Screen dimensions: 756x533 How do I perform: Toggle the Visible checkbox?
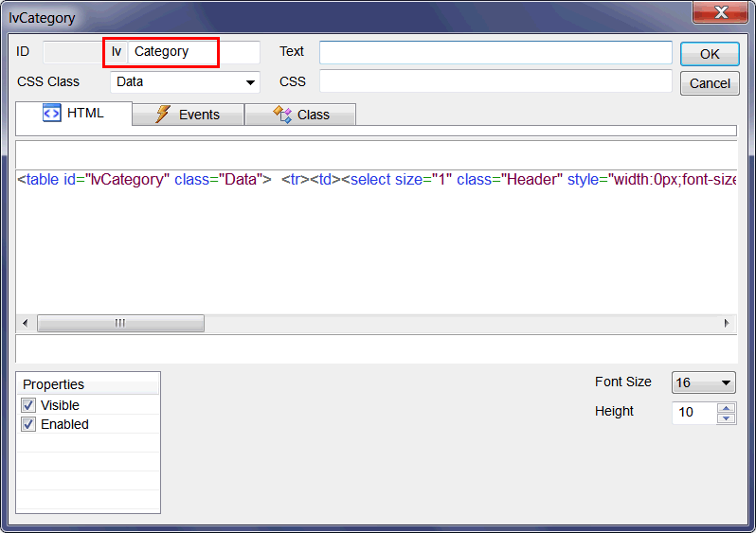click(x=28, y=405)
